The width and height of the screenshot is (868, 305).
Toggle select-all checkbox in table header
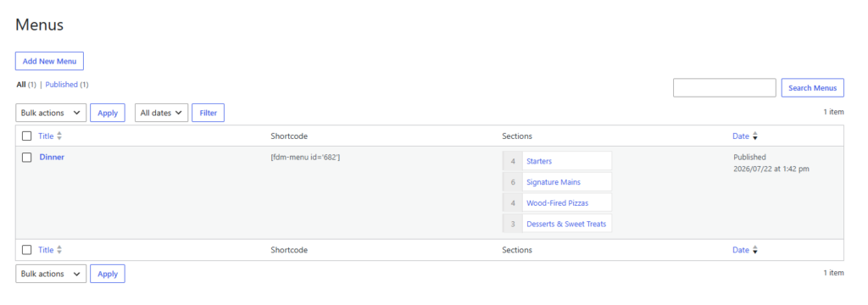coord(26,136)
